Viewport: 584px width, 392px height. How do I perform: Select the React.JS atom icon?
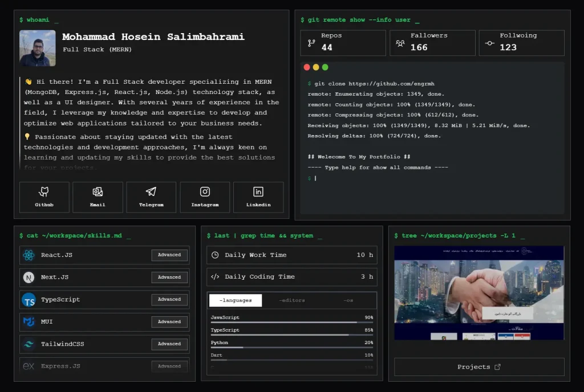[x=29, y=255]
